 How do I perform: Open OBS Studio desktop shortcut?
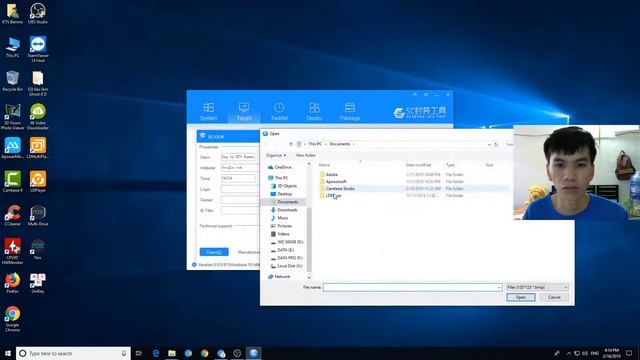click(38, 13)
